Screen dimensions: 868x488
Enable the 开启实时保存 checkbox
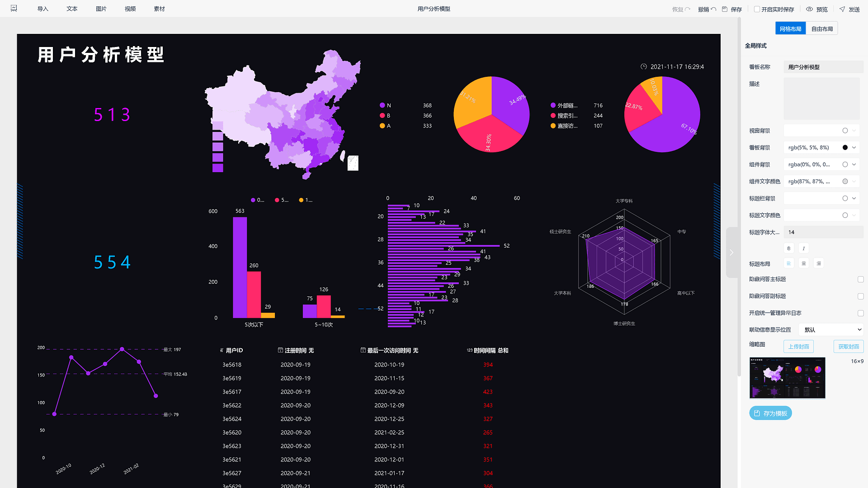[x=757, y=9]
